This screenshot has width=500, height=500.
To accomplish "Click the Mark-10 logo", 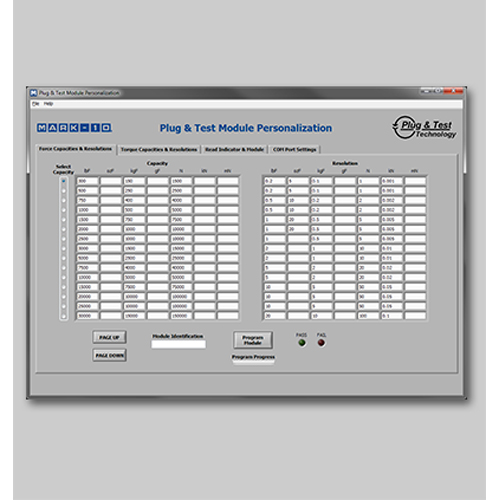I will (75, 128).
